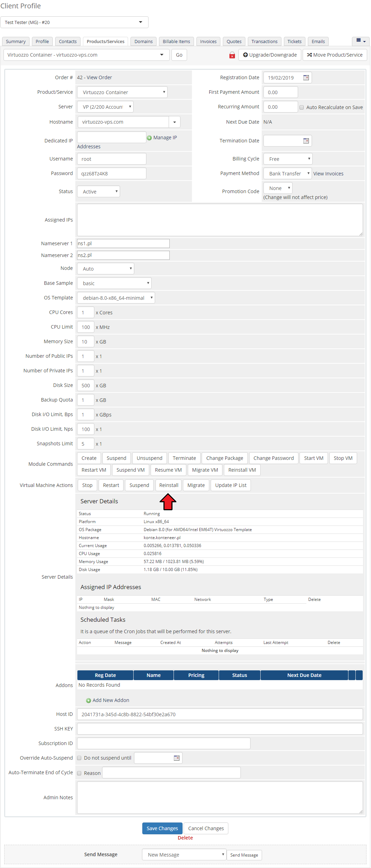Open Billing Cycle Free dropdown

click(x=288, y=159)
